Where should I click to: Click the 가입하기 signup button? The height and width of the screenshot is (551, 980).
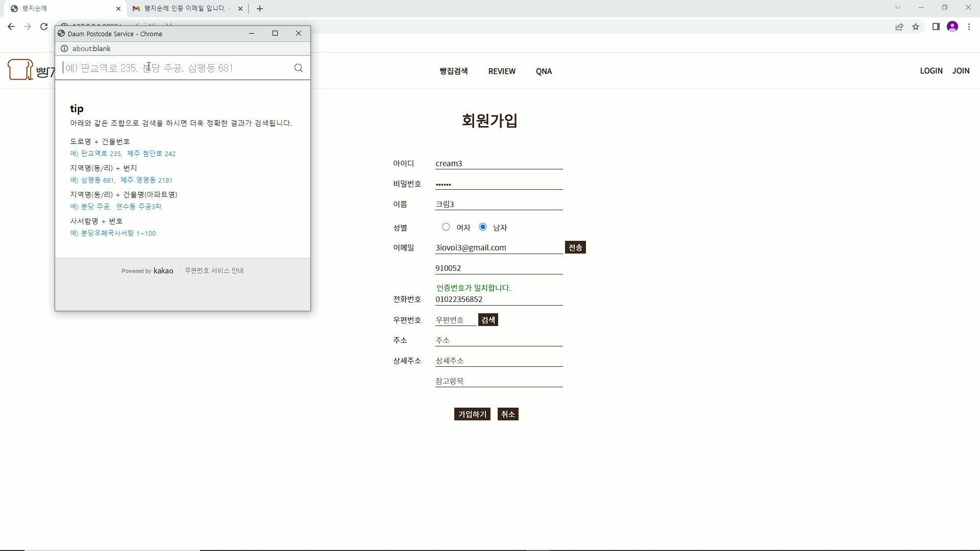472,414
